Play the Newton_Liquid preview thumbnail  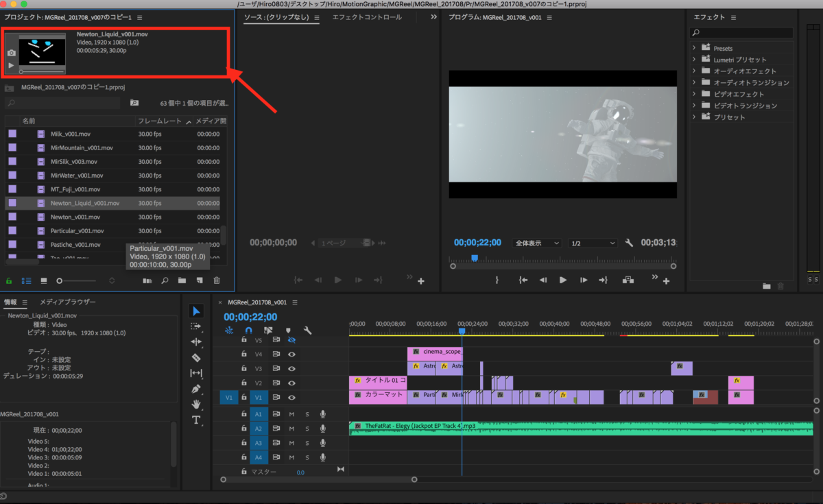[11, 65]
